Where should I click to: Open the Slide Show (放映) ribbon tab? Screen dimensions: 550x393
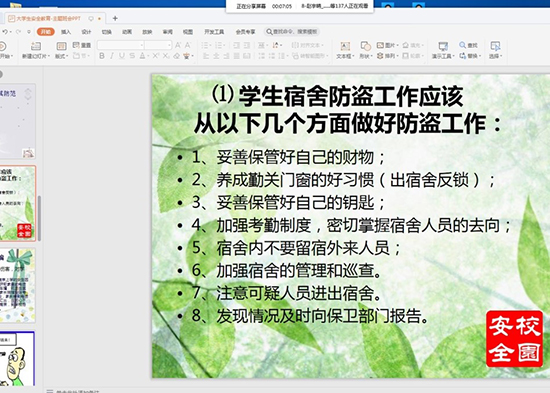click(147, 32)
